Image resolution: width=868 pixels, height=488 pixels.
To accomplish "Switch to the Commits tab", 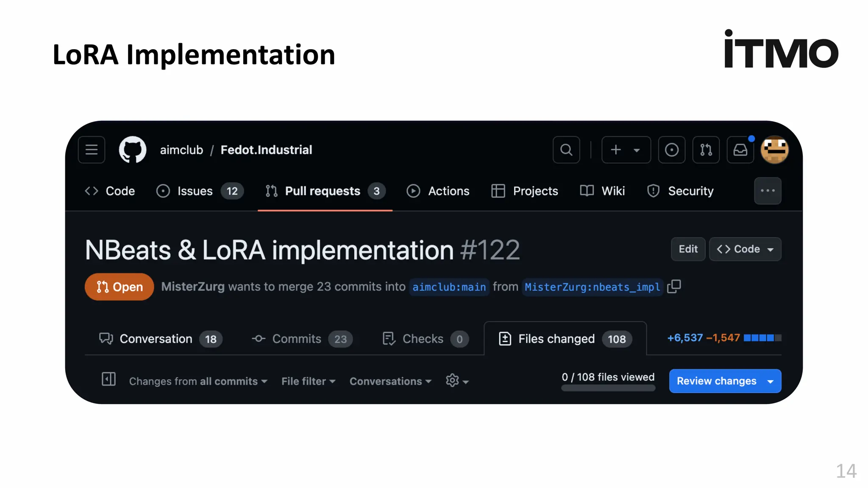I will point(302,339).
